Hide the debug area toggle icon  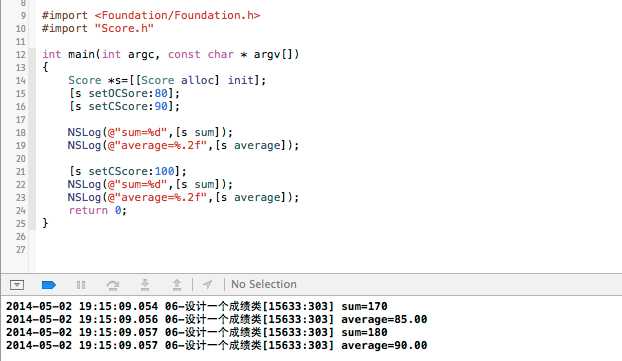click(x=17, y=284)
